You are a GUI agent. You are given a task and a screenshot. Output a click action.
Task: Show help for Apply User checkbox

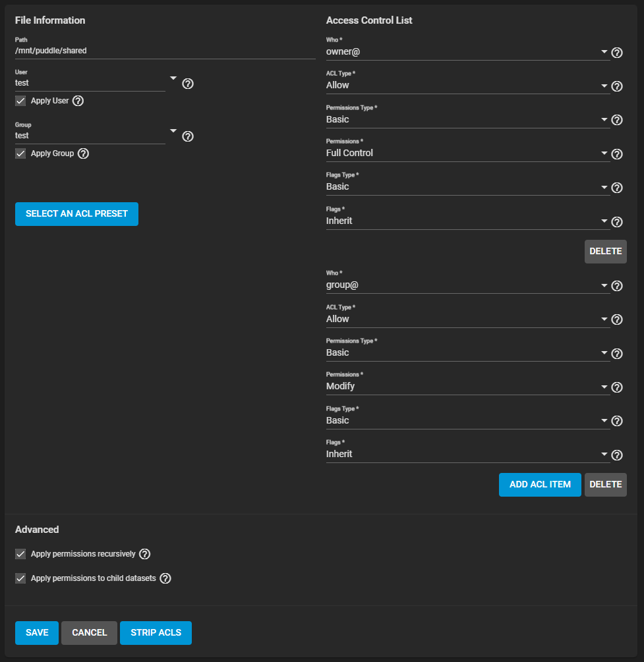tap(78, 101)
